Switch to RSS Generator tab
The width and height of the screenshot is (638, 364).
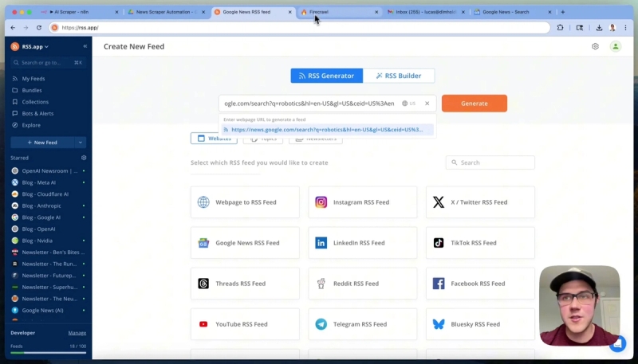(326, 76)
